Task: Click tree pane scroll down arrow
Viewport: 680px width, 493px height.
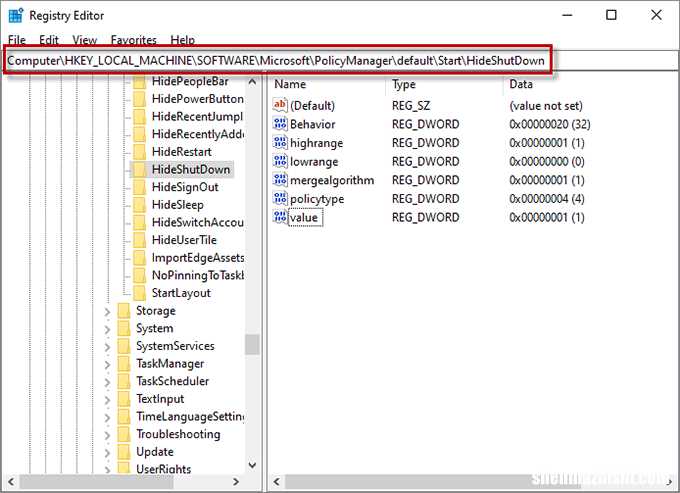Action: [x=252, y=466]
